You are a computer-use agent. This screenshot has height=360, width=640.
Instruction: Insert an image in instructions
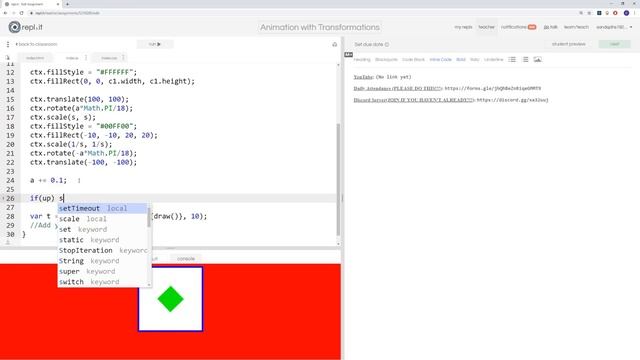(x=538, y=60)
